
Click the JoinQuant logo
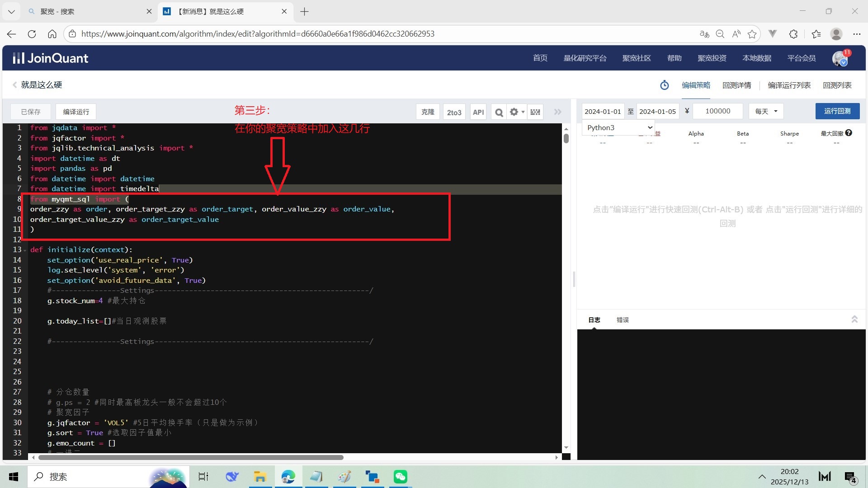pyautogui.click(x=51, y=58)
